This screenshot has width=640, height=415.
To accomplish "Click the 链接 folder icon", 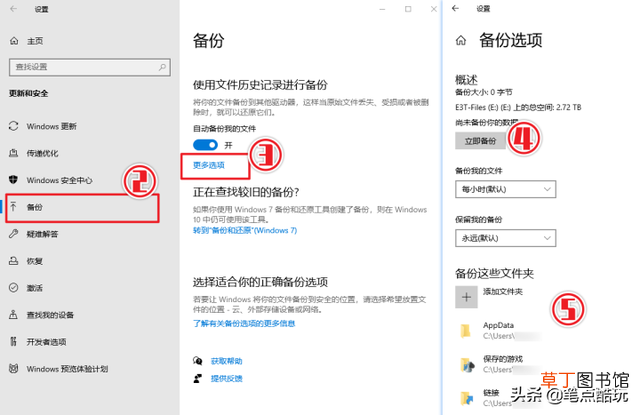I will pos(467,398).
